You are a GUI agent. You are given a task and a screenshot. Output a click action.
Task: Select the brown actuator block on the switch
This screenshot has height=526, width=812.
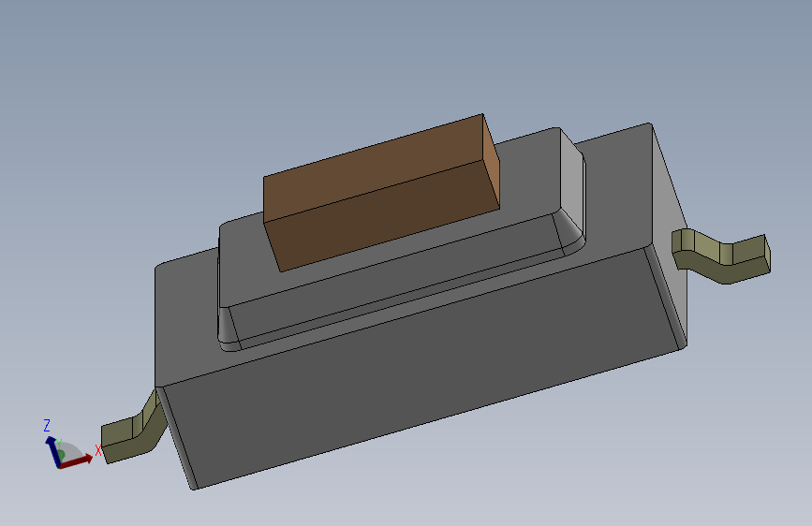(x=382, y=193)
